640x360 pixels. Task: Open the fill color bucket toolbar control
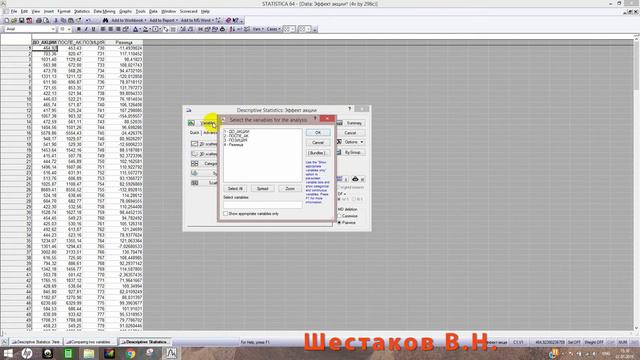click(145, 29)
